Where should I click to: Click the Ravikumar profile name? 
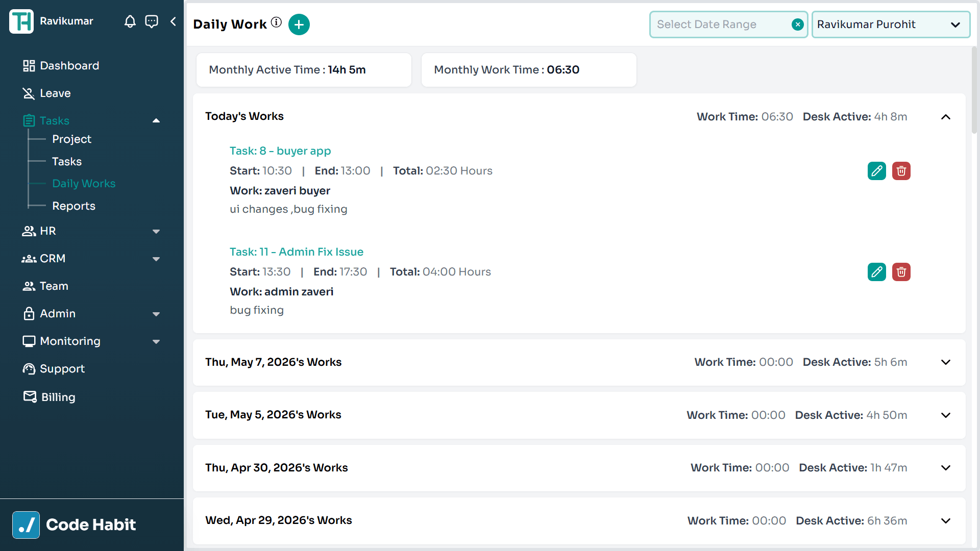tap(66, 21)
